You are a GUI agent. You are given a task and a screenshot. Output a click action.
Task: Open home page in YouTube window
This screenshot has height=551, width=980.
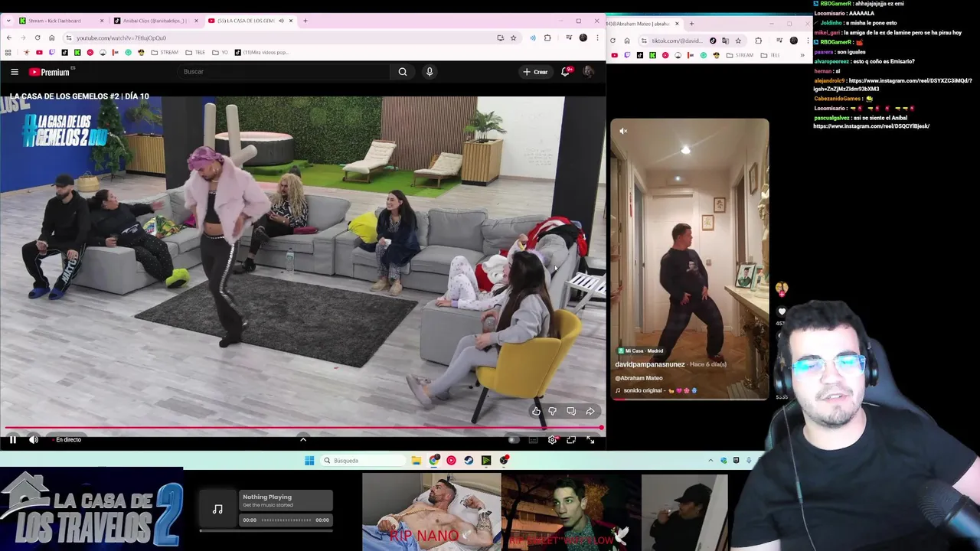[52, 37]
